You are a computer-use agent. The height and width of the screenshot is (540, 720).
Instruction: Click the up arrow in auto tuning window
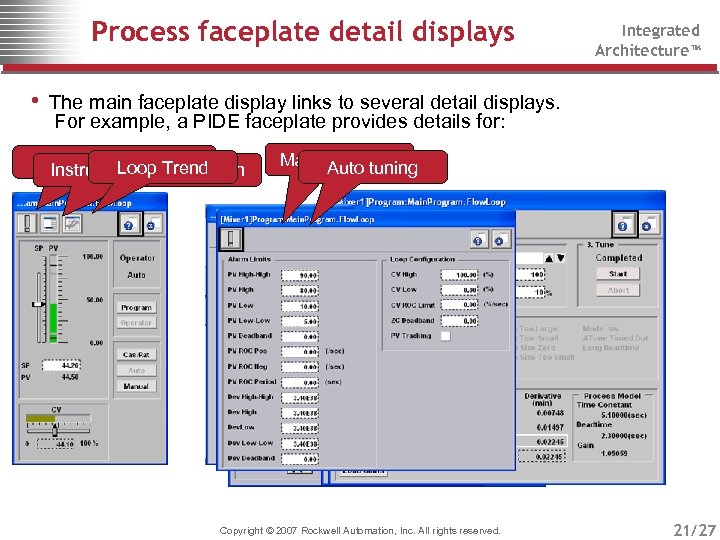[x=549, y=259]
